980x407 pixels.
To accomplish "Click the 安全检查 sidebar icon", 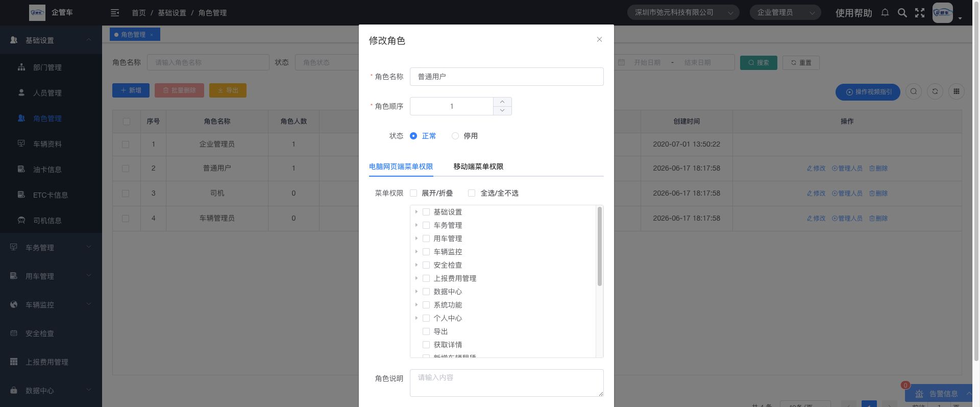I will pos(14,333).
